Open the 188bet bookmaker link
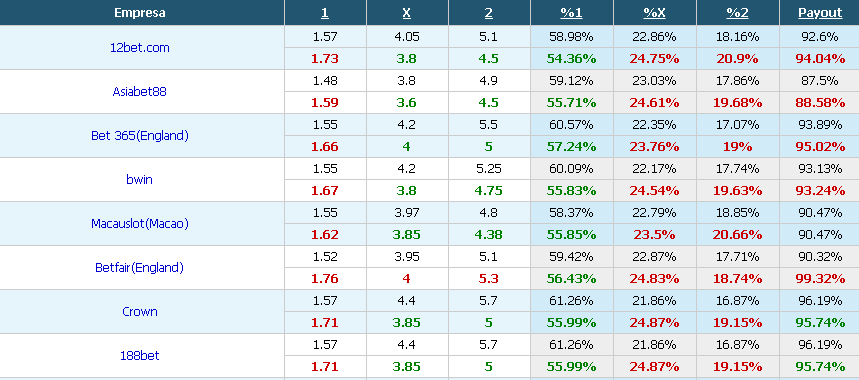The width and height of the screenshot is (859, 380). coord(139,355)
